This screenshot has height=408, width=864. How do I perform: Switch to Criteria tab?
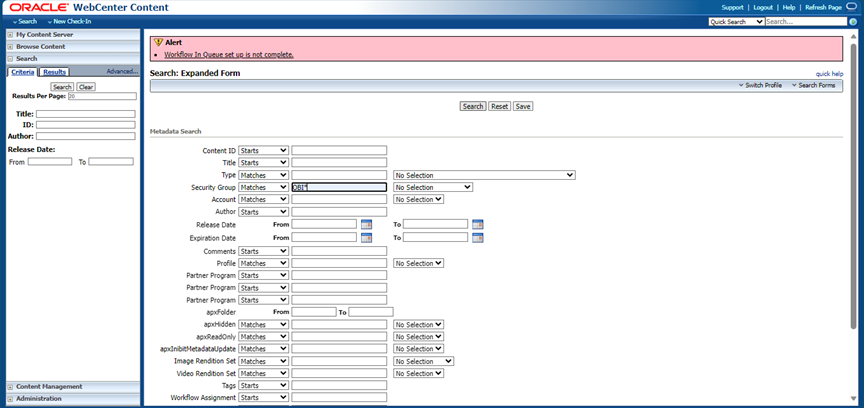(x=23, y=72)
